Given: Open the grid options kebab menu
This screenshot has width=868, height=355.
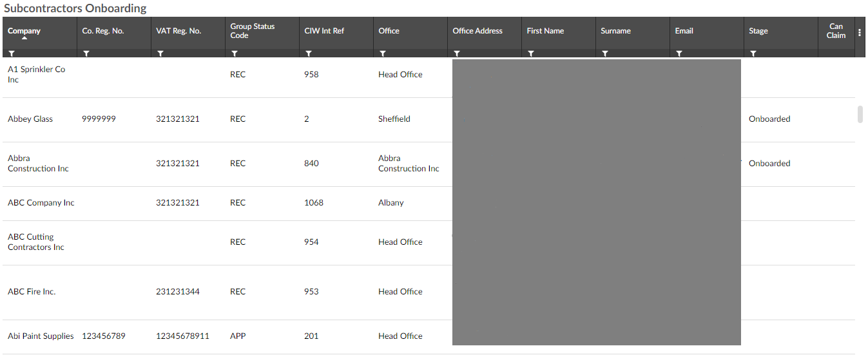Looking at the screenshot, I should [x=860, y=32].
